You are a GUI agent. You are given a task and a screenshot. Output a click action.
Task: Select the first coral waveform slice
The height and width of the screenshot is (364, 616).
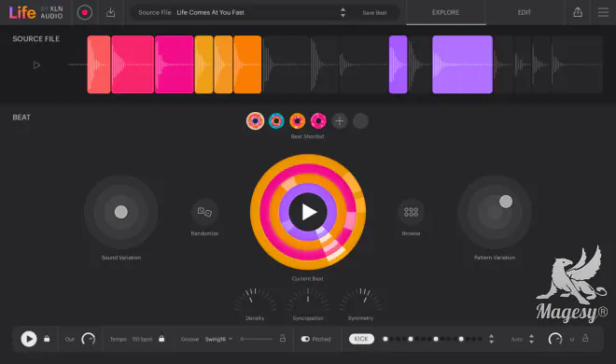[99, 64]
